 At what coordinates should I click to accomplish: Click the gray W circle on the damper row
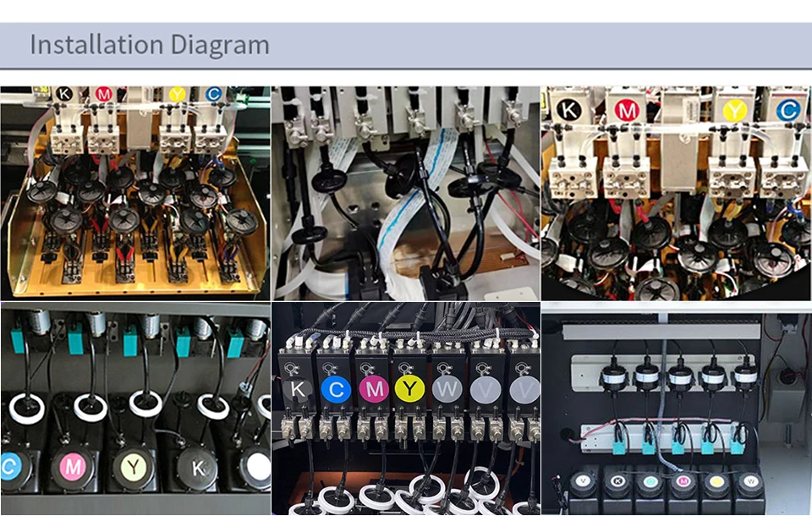[x=447, y=389]
